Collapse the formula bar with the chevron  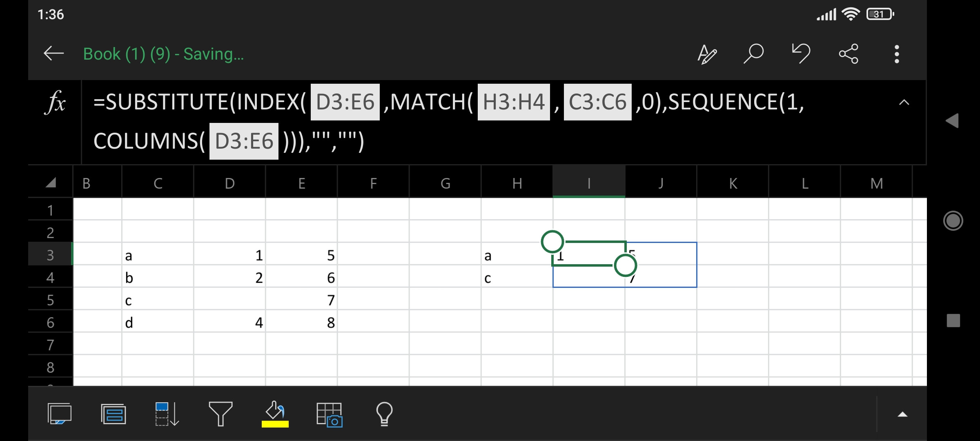(904, 102)
